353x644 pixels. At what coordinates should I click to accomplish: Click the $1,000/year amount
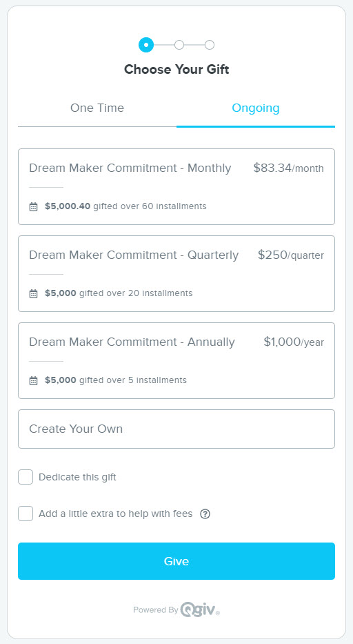(294, 342)
